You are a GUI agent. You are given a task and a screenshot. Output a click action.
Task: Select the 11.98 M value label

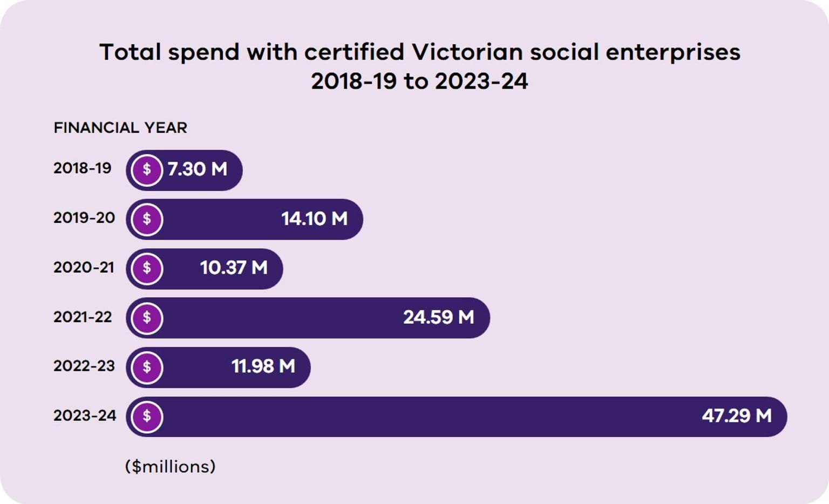pos(263,366)
